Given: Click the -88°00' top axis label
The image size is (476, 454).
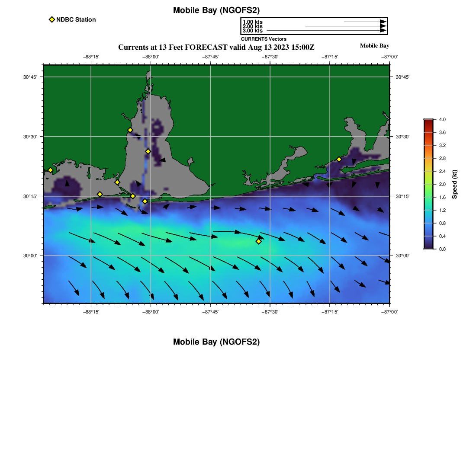Looking at the screenshot, I should click(x=151, y=57).
